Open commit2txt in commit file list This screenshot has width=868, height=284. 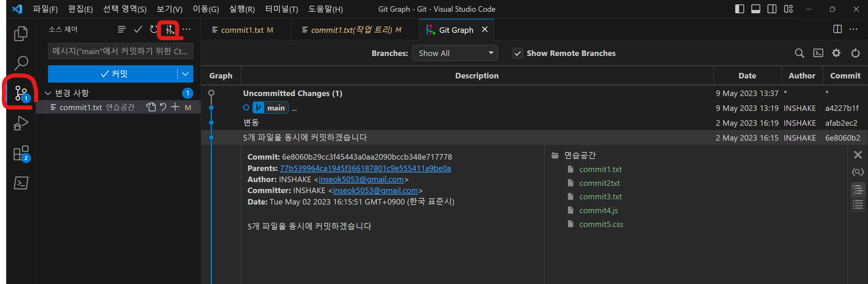(x=599, y=183)
